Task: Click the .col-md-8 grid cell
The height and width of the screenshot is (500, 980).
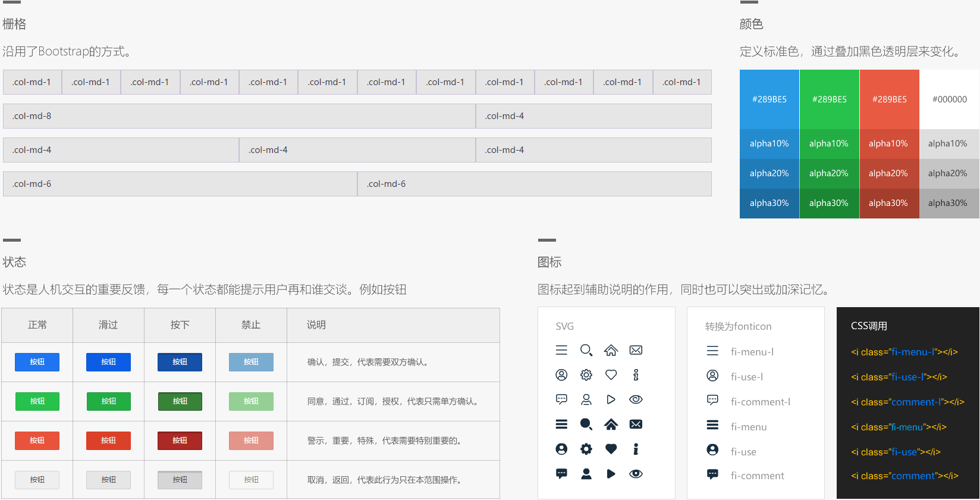Action: (239, 116)
